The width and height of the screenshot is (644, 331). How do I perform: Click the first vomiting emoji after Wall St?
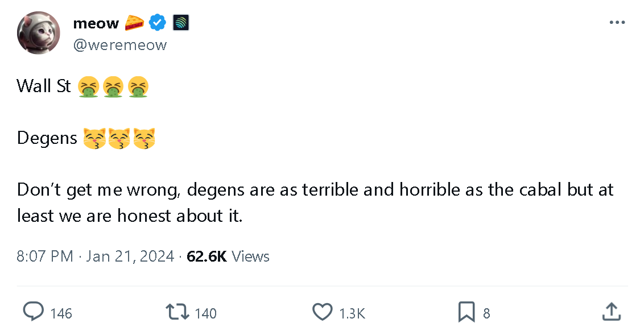[89, 86]
